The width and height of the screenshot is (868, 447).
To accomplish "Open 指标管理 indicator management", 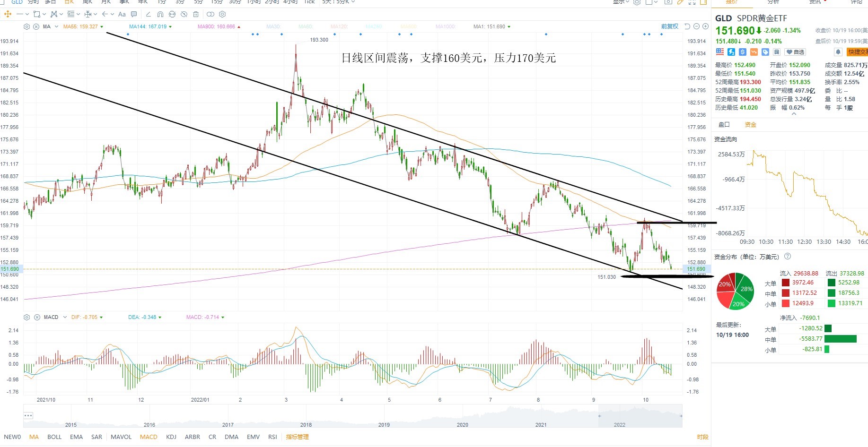I will [x=297, y=437].
